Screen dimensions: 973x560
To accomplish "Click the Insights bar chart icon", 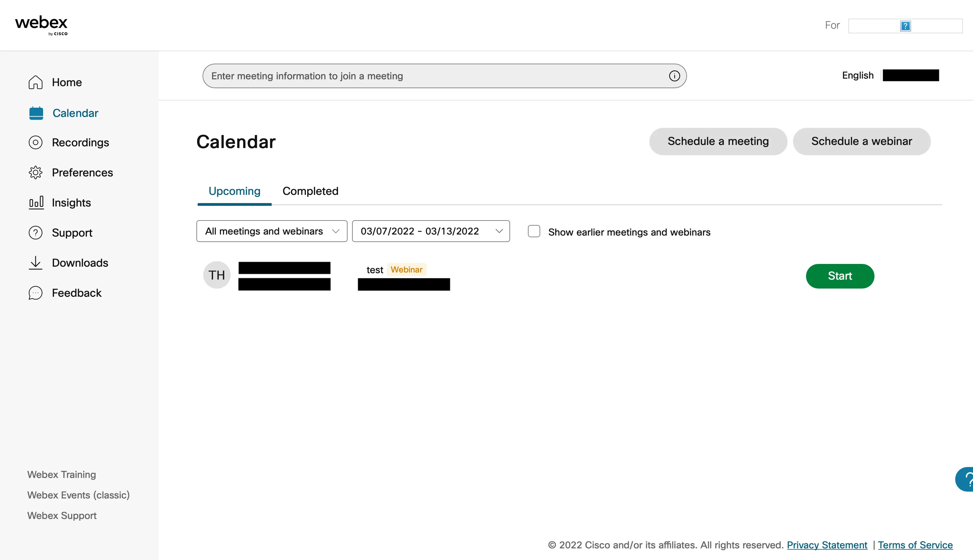I will click(35, 202).
